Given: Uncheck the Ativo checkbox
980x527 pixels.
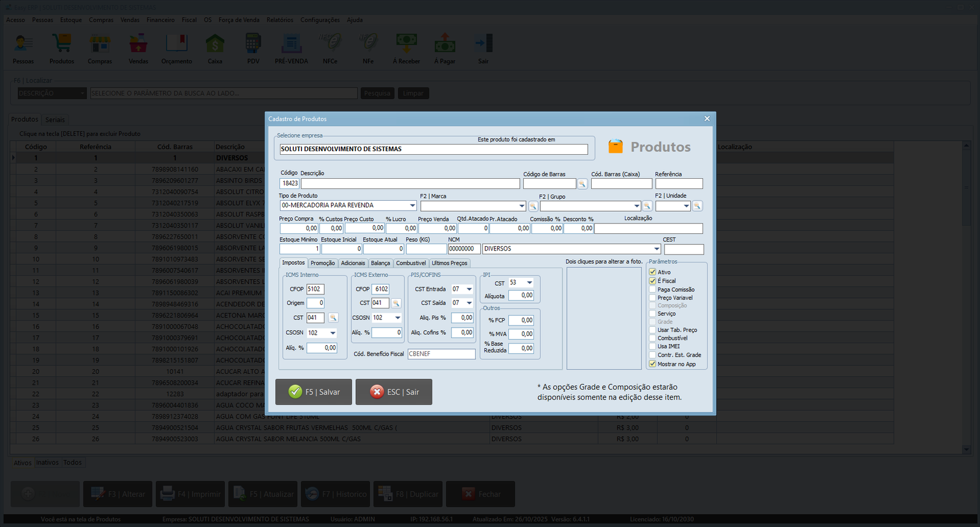Looking at the screenshot, I should (x=653, y=272).
